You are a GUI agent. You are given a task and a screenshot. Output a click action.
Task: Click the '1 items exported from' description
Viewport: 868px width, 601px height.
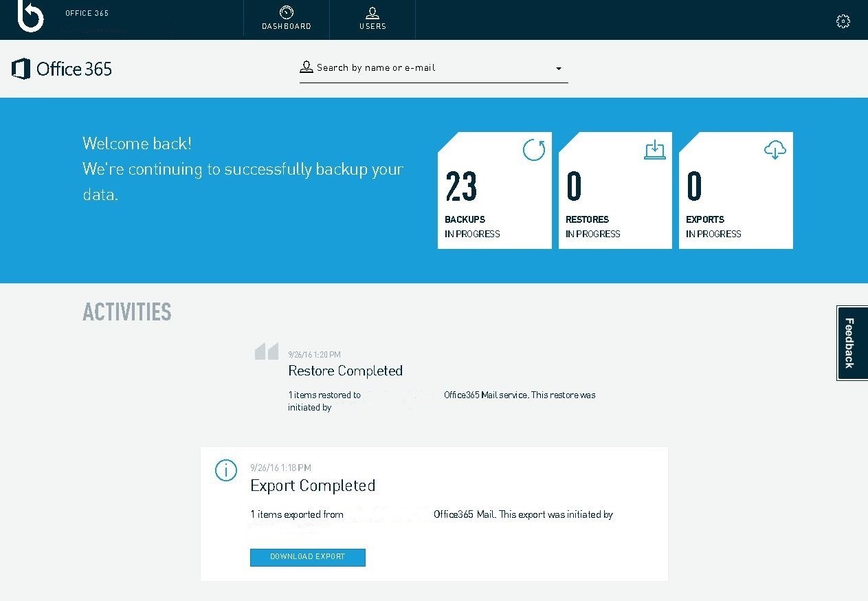tap(297, 514)
